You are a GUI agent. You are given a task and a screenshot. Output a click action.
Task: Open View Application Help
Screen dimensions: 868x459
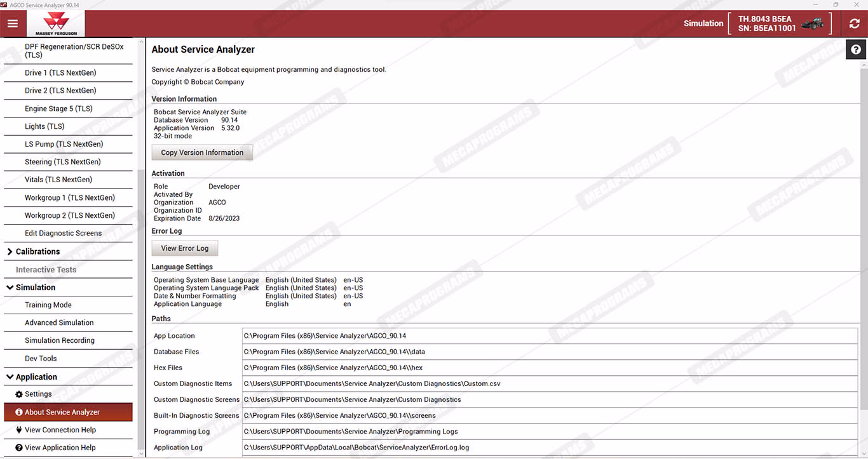pyautogui.click(x=69, y=448)
